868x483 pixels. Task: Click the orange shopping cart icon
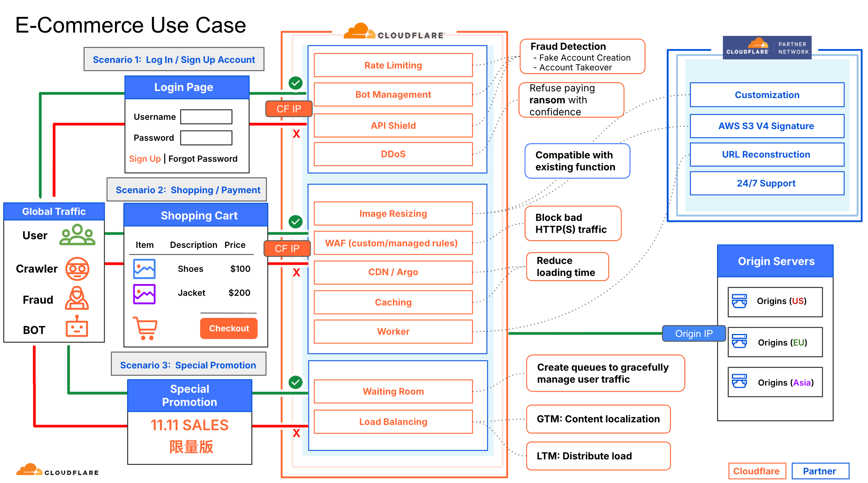(x=145, y=328)
